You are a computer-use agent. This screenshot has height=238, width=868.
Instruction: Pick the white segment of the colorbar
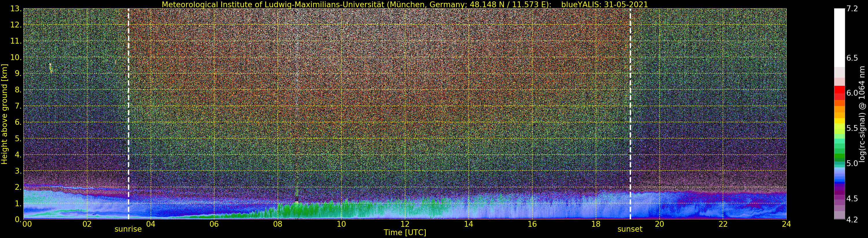839,38
